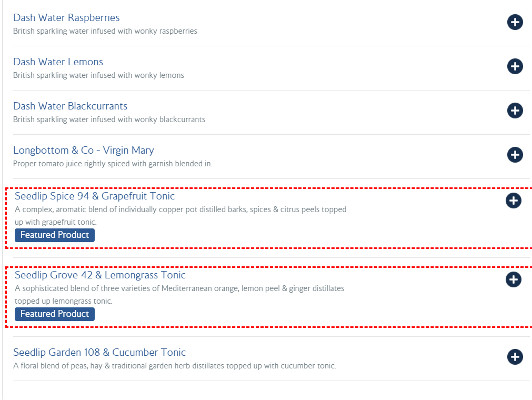Open Longbottom & Co - Virgin Mary title

pos(83,151)
